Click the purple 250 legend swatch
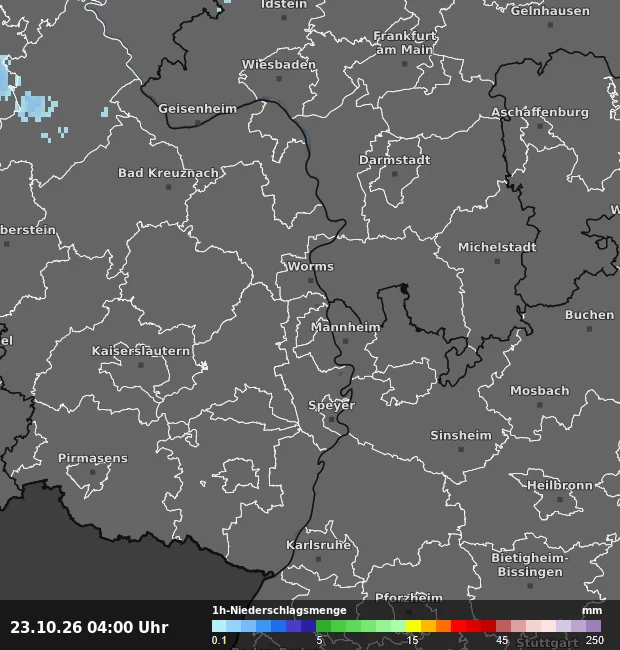 tap(593, 626)
